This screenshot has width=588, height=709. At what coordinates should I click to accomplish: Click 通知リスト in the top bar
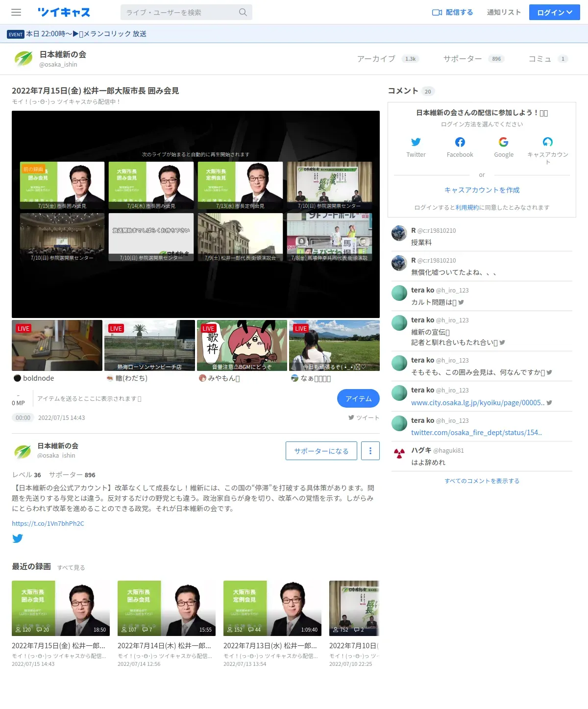tap(504, 12)
